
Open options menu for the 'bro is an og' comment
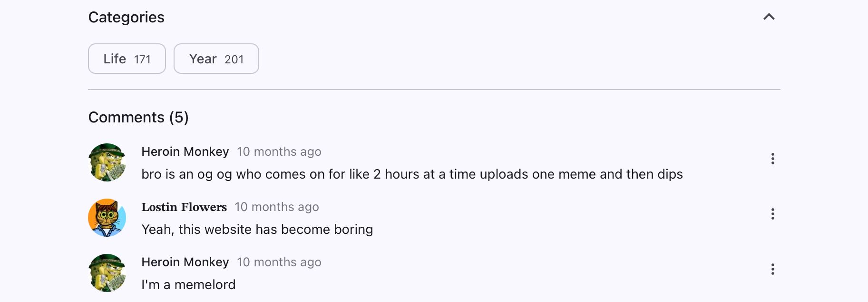tap(772, 159)
